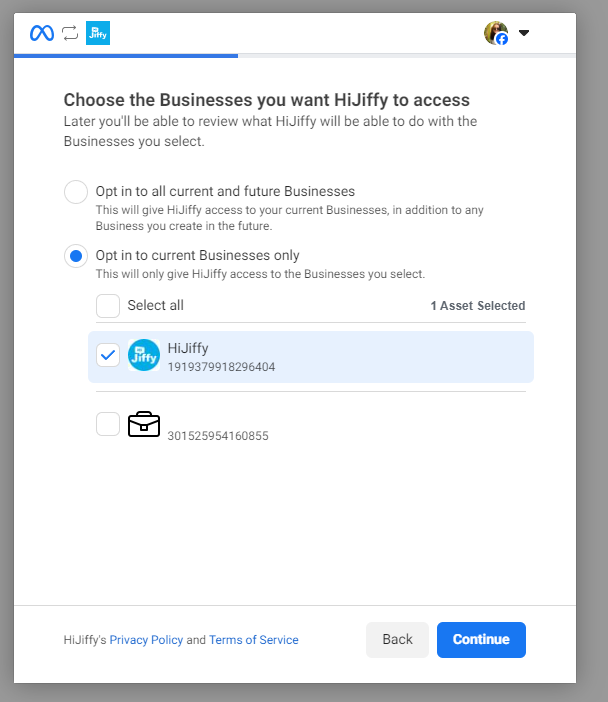Viewport: 608px width, 702px height.
Task: Select opt in to all current and future Businesses
Action: [x=76, y=192]
